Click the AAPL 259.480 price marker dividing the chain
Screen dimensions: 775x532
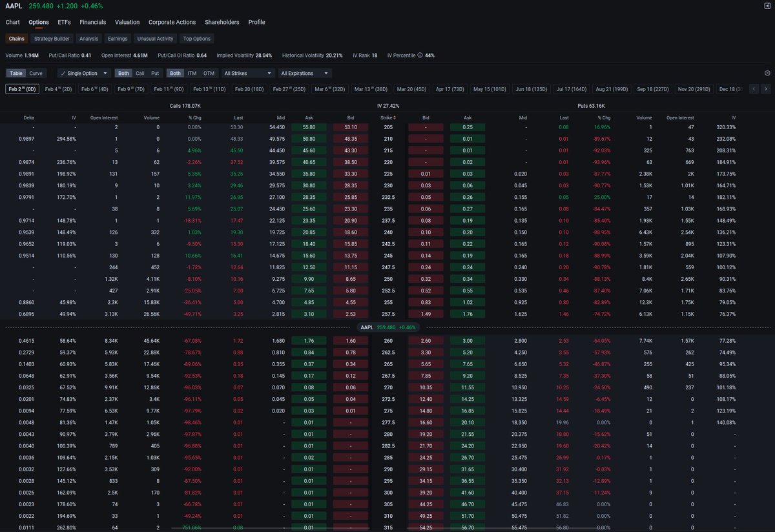point(387,327)
